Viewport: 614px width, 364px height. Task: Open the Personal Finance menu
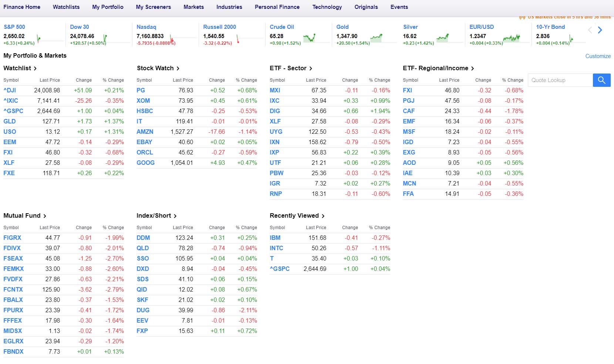277,7
